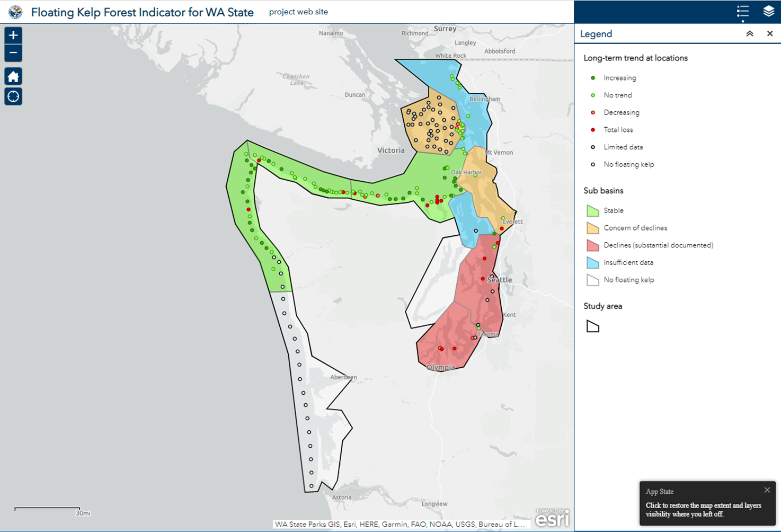Click the Seattle label on the map
The height and width of the screenshot is (532, 781).
coord(500,280)
